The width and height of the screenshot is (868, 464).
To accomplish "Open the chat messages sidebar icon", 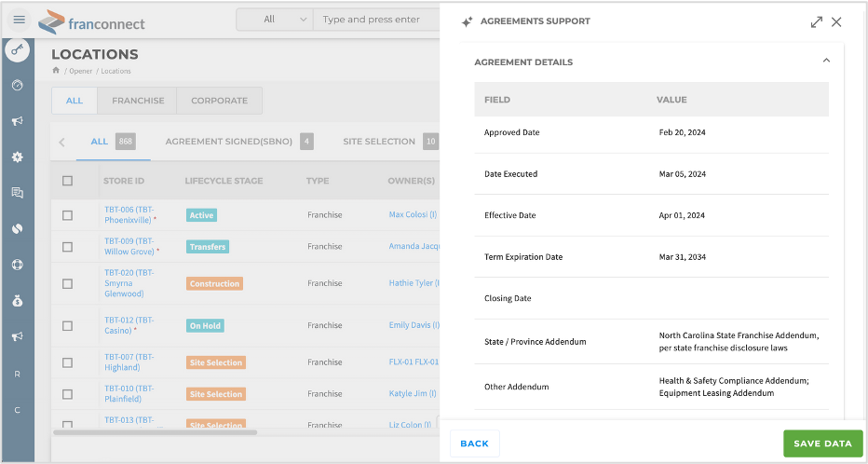I will click(x=17, y=193).
